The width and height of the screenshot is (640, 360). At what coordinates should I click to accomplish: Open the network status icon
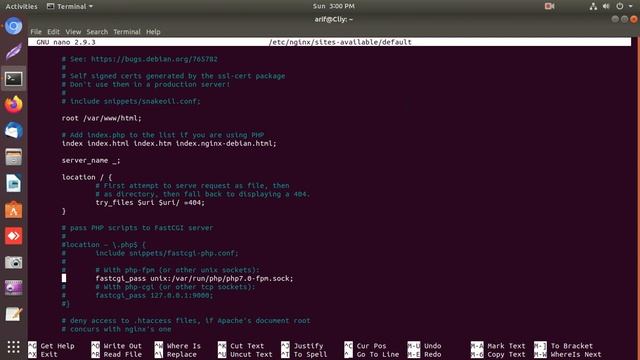tap(593, 6)
